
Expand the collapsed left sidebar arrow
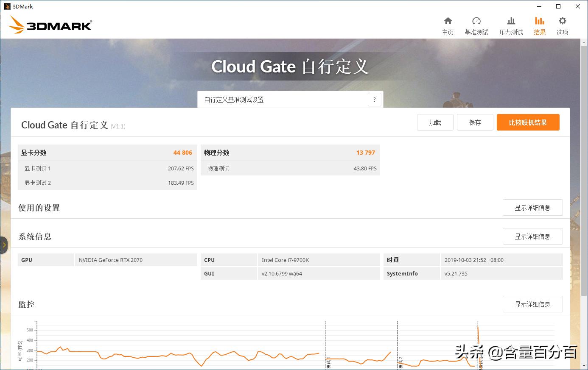pos(4,245)
